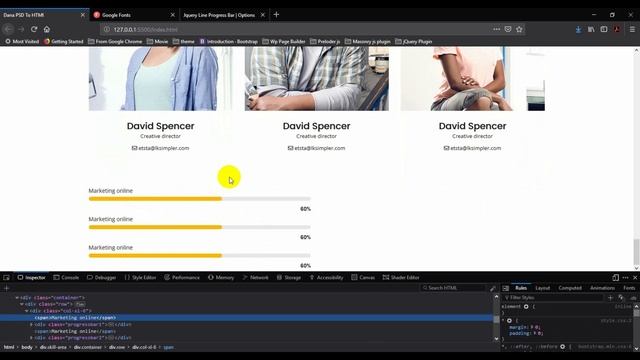Switch to Jquery Line Progress Bar tab
This screenshot has height=360, width=640.
pyautogui.click(x=224, y=15)
